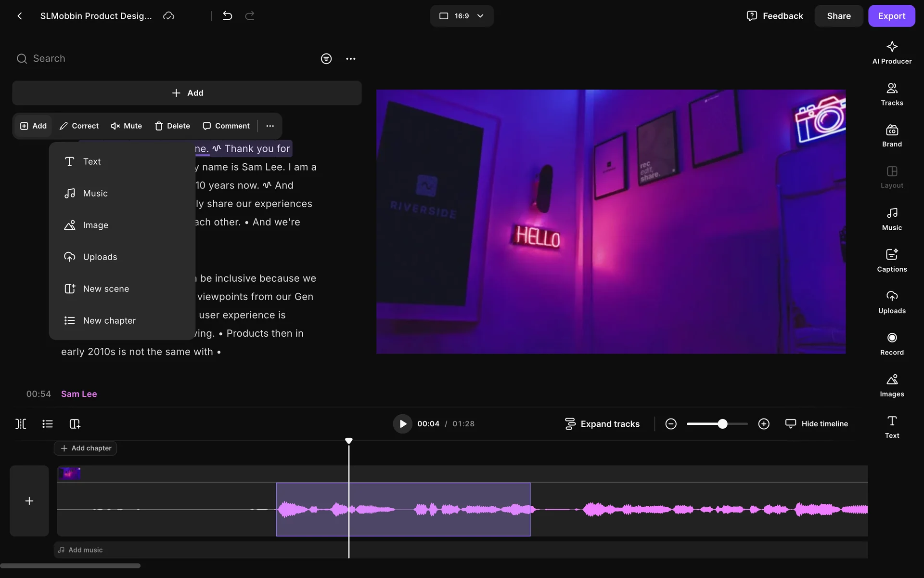Viewport: 924px width, 578px height.
Task: Toggle Expand tracks view
Action: (x=602, y=424)
